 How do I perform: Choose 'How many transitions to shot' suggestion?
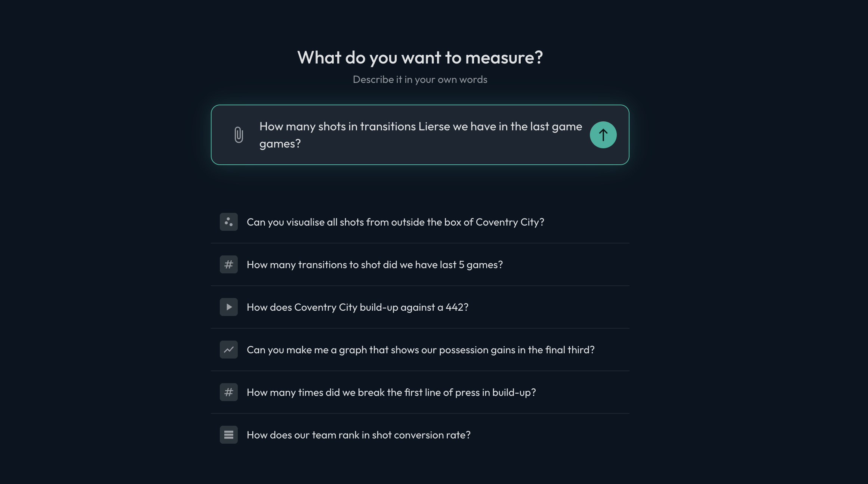(420, 264)
